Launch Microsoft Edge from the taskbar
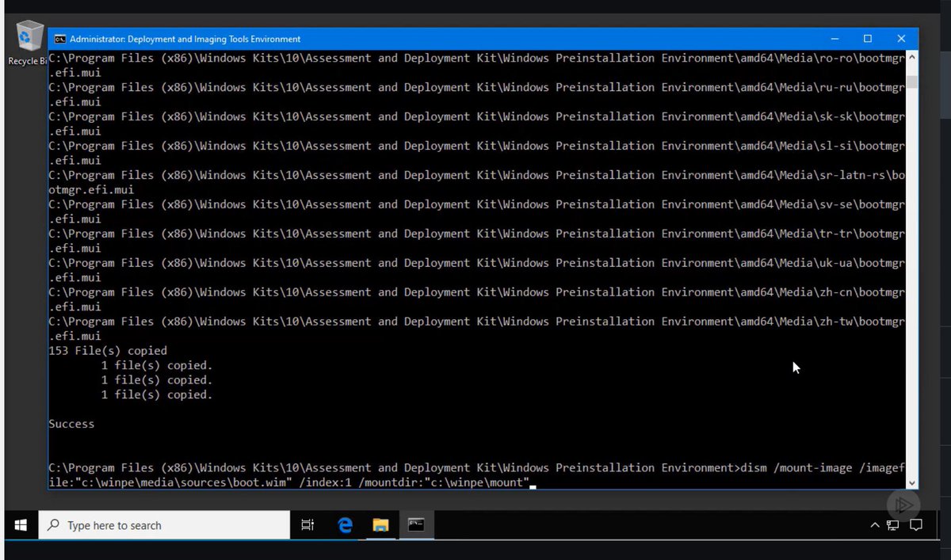The width and height of the screenshot is (951, 560). coord(345,525)
